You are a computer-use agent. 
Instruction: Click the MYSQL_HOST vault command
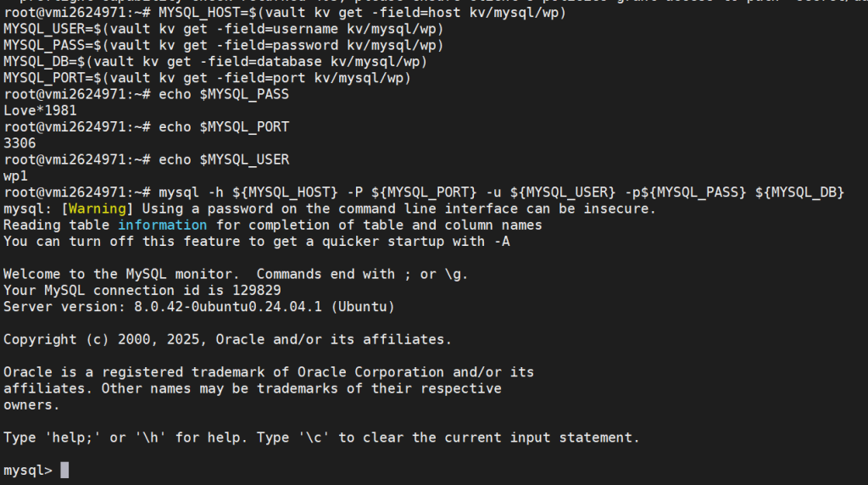[363, 12]
